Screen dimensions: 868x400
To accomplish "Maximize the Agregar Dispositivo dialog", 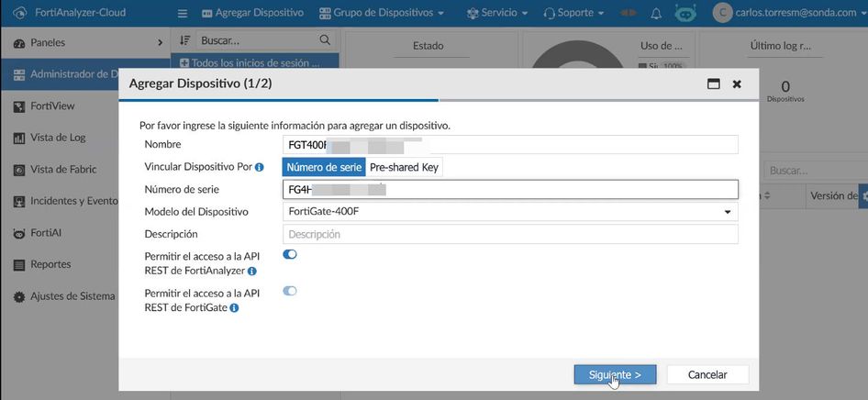I will click(714, 84).
